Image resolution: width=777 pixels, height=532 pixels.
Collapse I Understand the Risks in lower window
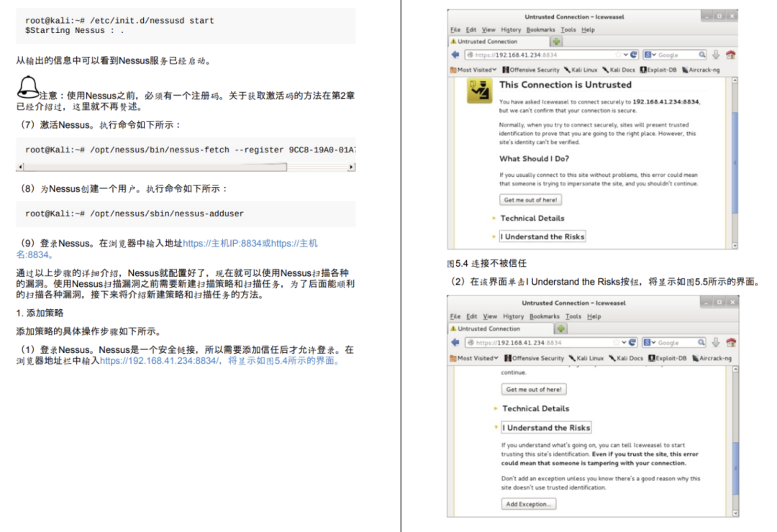click(546, 427)
